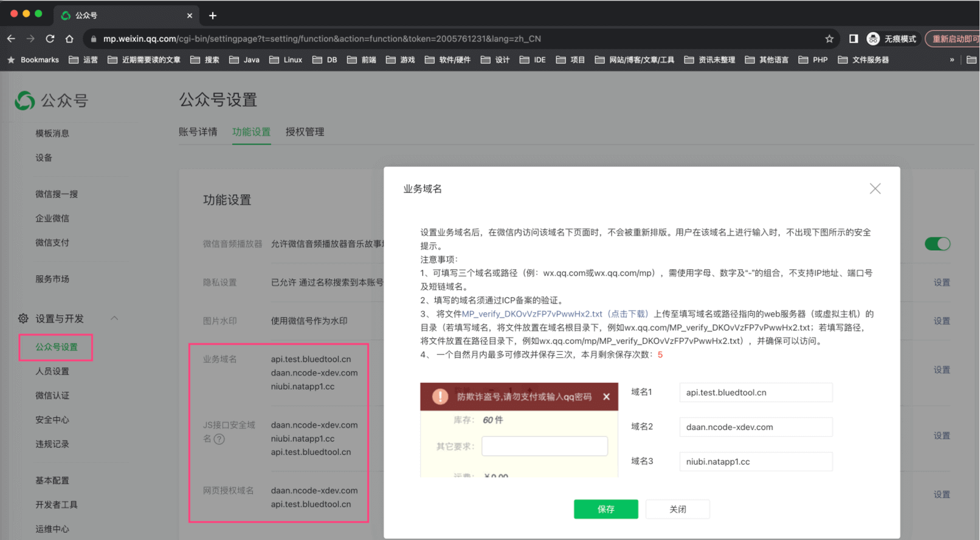Toggle the 微信音频播放器 switch

(937, 244)
